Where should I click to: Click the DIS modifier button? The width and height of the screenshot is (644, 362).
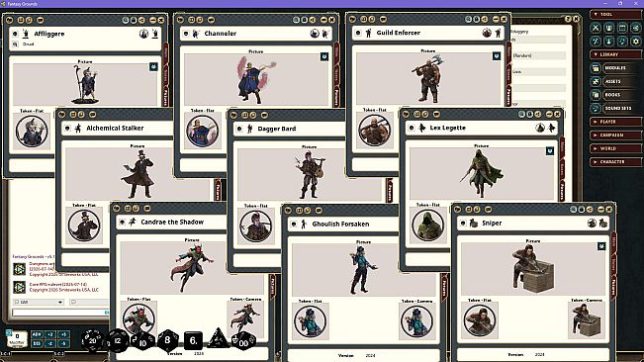[37, 343]
